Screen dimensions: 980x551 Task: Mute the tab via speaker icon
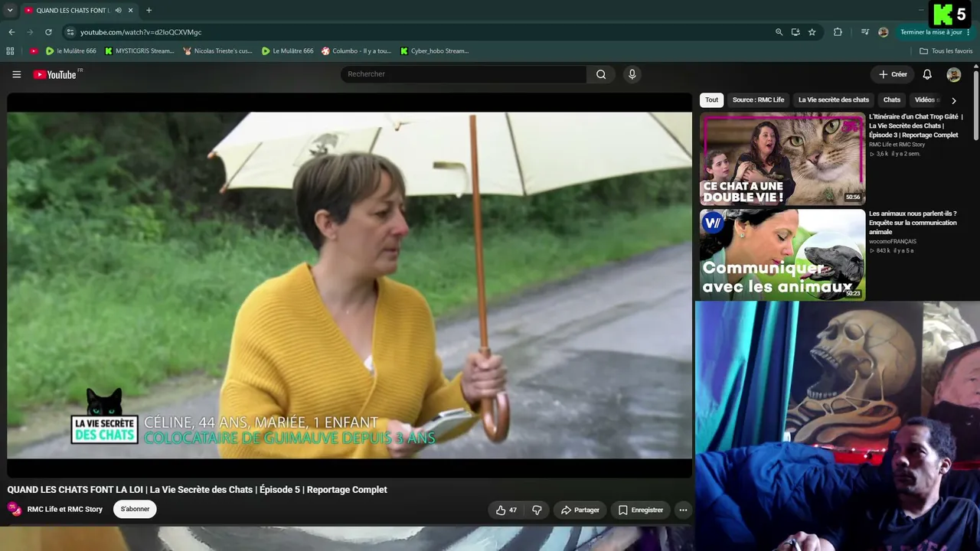(119, 11)
